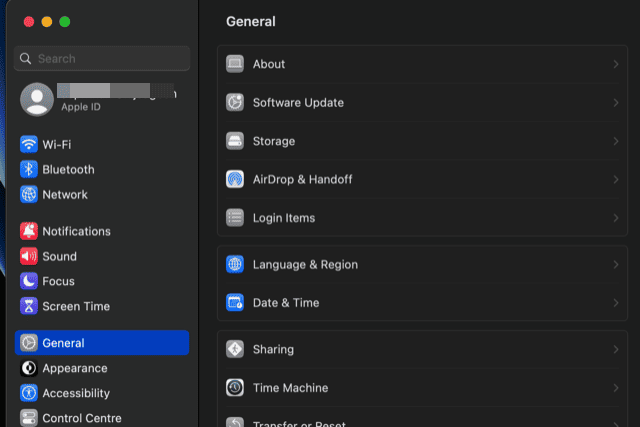The width and height of the screenshot is (640, 427).
Task: Open Date & Time preferences
Action: (x=286, y=303)
